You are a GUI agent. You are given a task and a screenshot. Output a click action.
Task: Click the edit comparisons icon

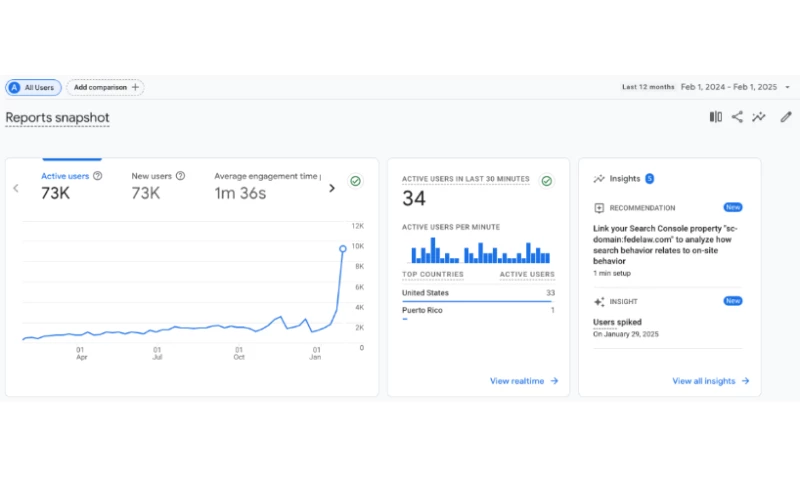click(715, 117)
